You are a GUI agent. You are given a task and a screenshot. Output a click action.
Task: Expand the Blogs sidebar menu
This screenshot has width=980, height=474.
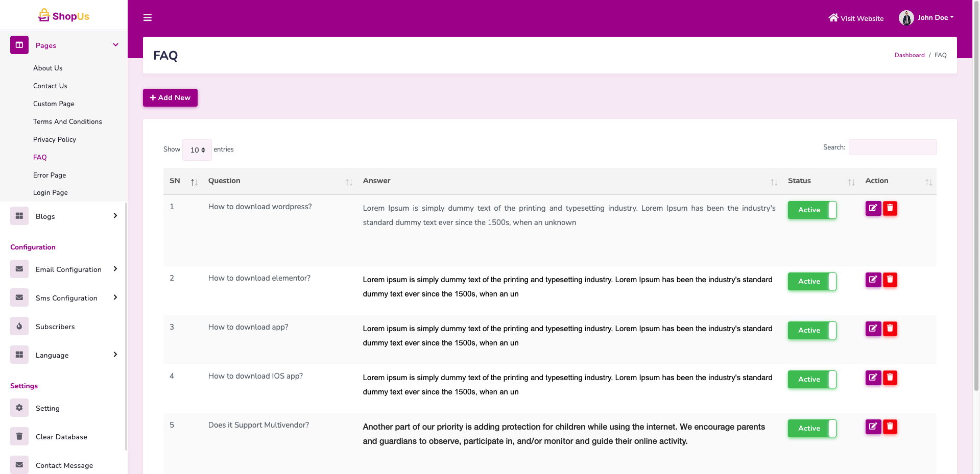64,216
